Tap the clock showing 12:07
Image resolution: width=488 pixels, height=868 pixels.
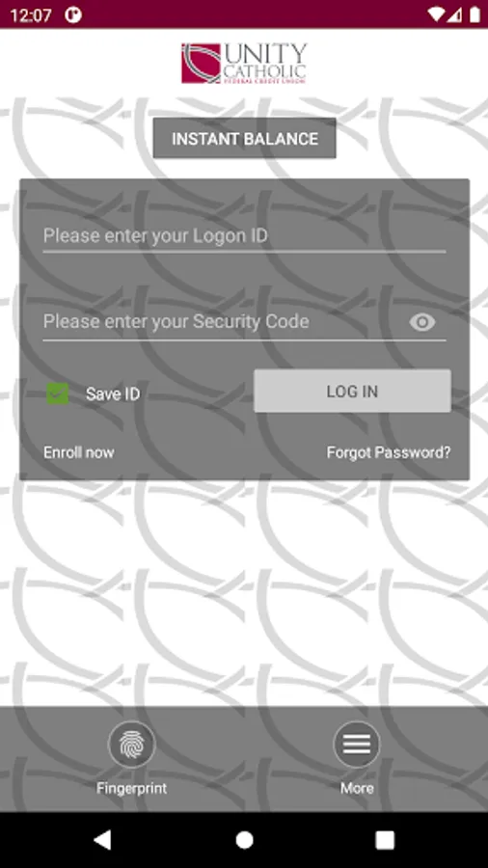click(31, 14)
